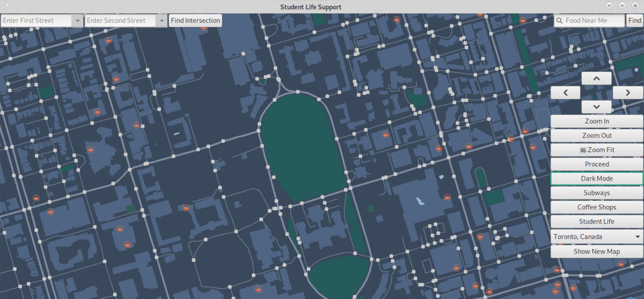Toggle the Coffee Shops overlay
Viewport: 644px width, 299px height.
pos(597,207)
